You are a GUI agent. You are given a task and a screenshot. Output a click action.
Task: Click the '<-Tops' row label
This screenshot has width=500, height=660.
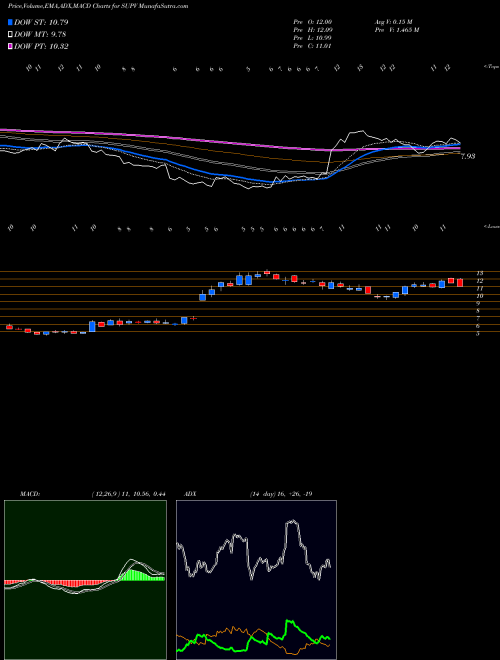[492, 67]
